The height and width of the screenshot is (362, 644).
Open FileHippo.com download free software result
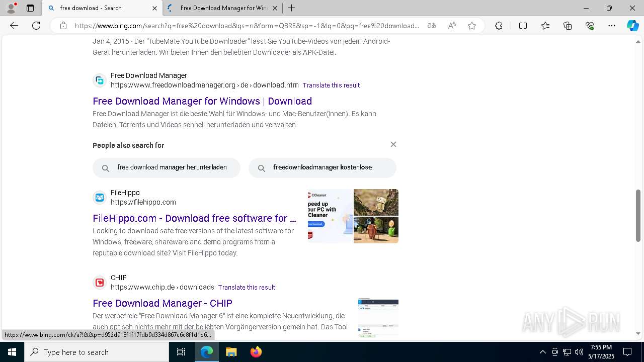194,218
